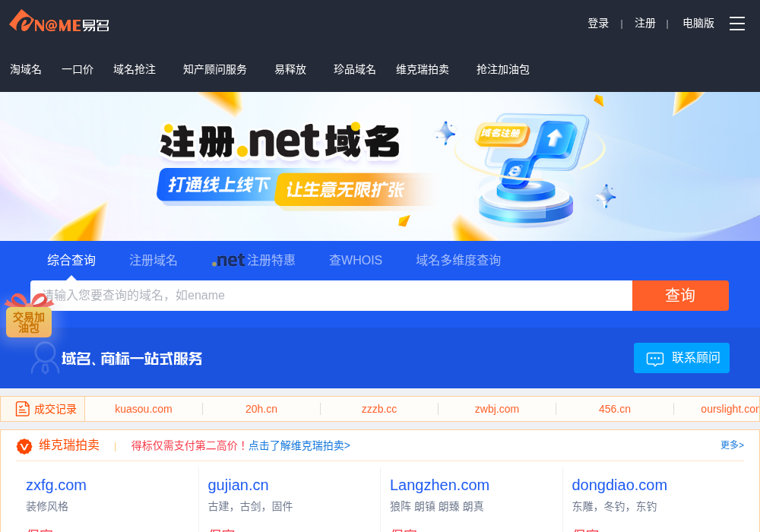Image resolution: width=760 pixels, height=532 pixels.
Task: Click the 域名、商标一站式服务 heading
Action: [x=131, y=359]
